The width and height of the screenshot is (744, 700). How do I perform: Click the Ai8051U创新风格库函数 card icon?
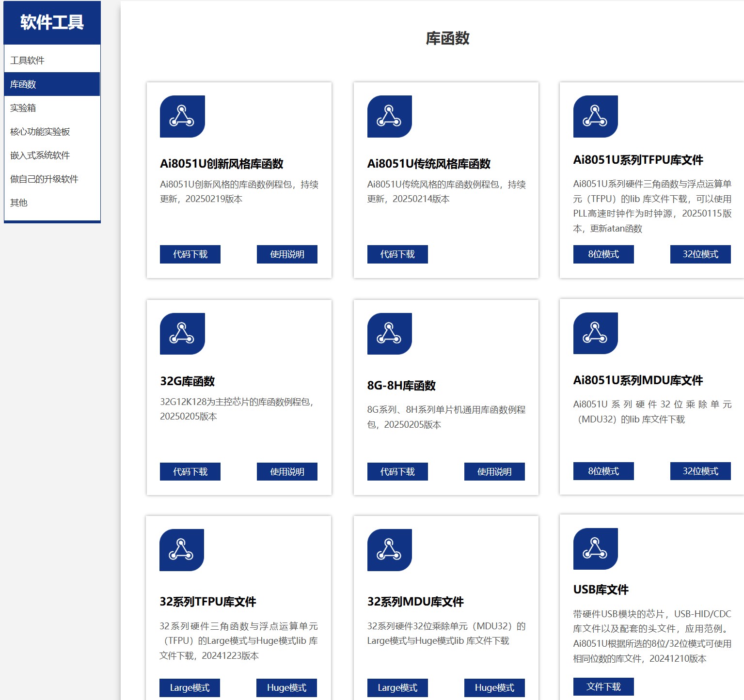coord(182,116)
